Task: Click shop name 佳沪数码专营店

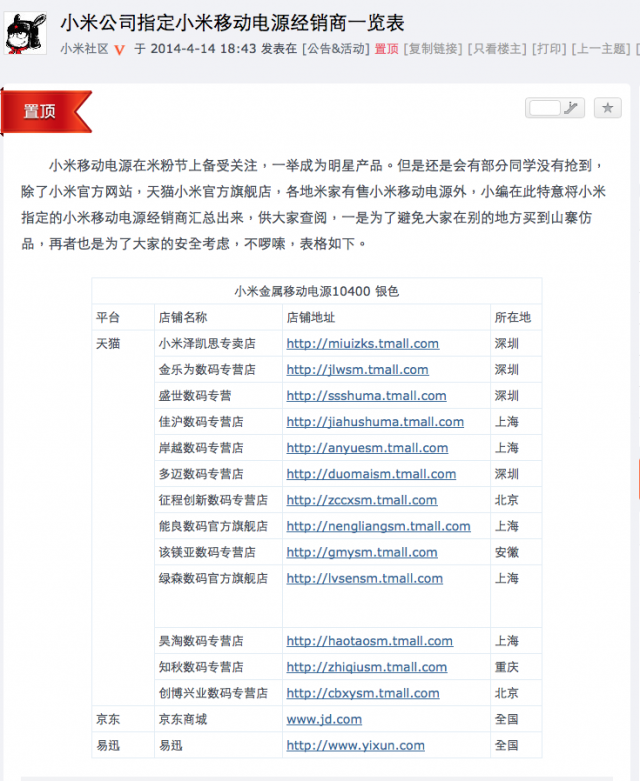Action: [201, 422]
